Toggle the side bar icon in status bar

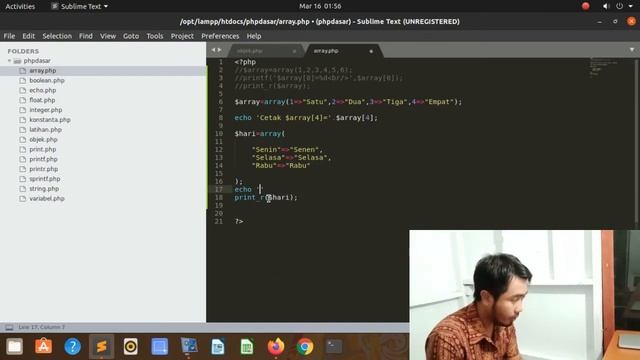(9, 327)
